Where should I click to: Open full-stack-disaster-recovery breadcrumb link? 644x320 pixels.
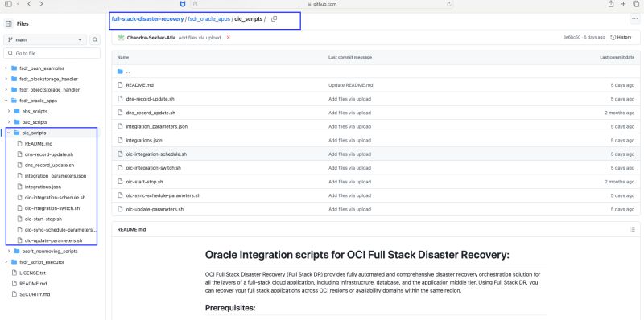tap(147, 18)
